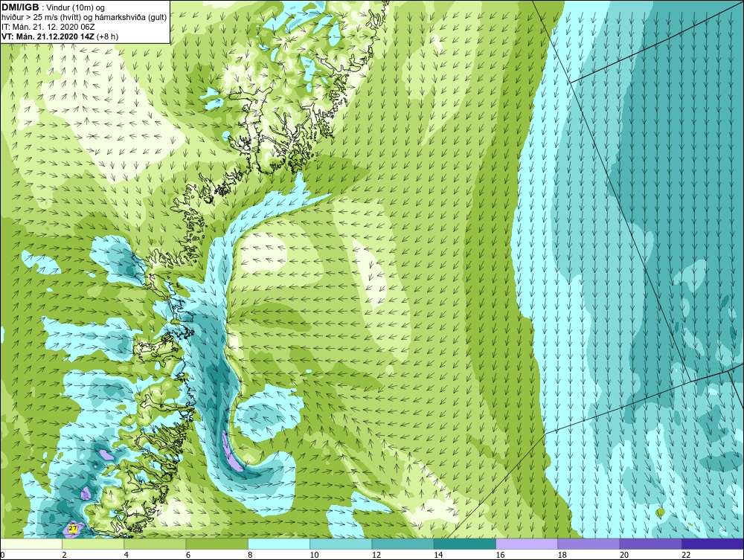The height and width of the screenshot is (560, 744).
Task: Click the light green 2–4 m/s legend swatch
Action: pos(93,544)
